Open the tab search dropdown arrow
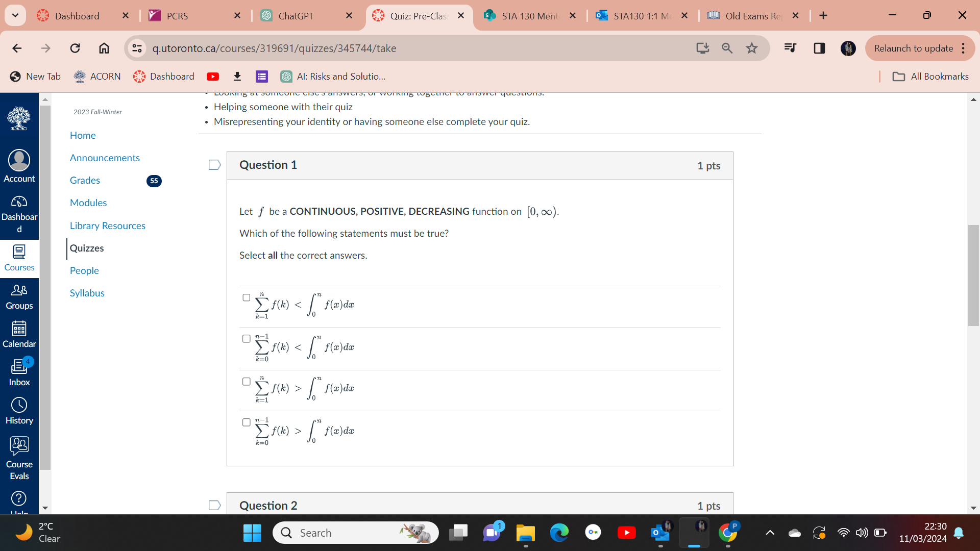The width and height of the screenshot is (980, 551). (x=15, y=15)
